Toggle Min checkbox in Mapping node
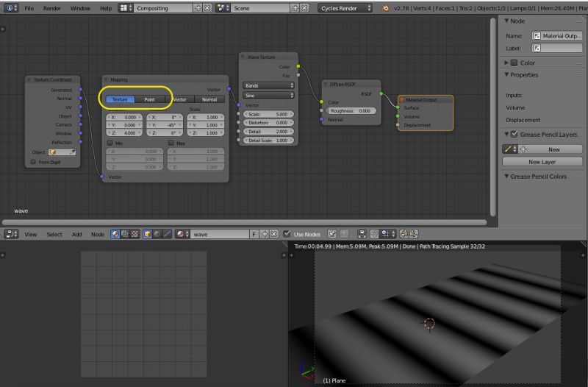 (x=110, y=143)
